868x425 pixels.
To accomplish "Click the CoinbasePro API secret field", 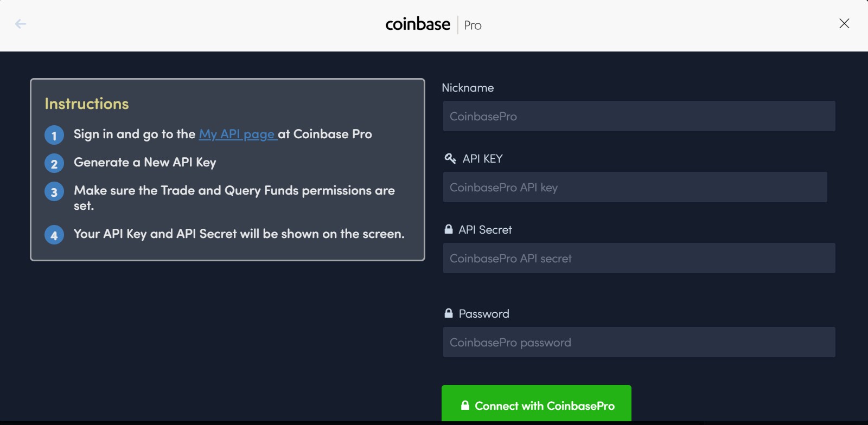I will coord(639,258).
